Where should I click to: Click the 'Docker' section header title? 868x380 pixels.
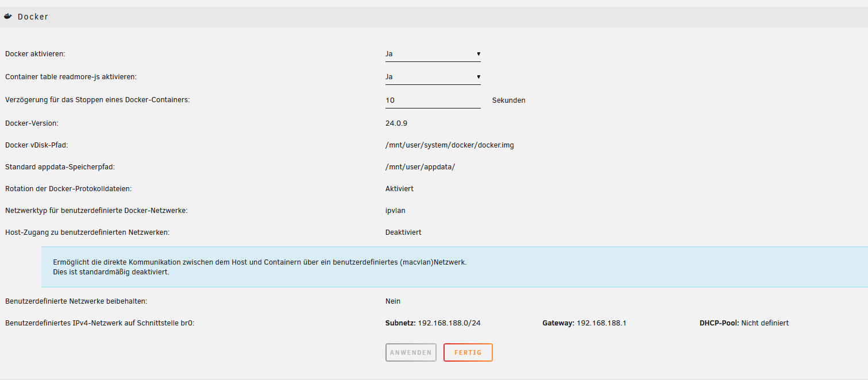point(33,17)
